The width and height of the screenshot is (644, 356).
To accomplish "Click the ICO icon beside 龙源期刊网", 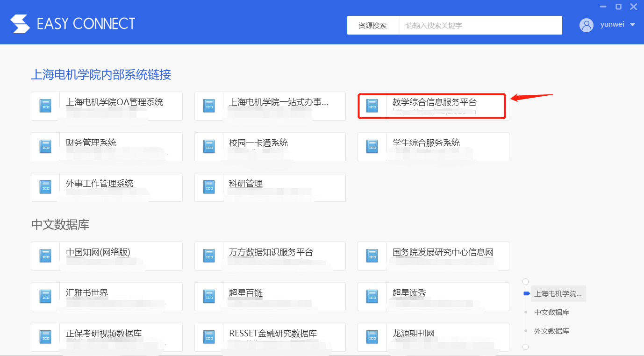I will [372, 337].
